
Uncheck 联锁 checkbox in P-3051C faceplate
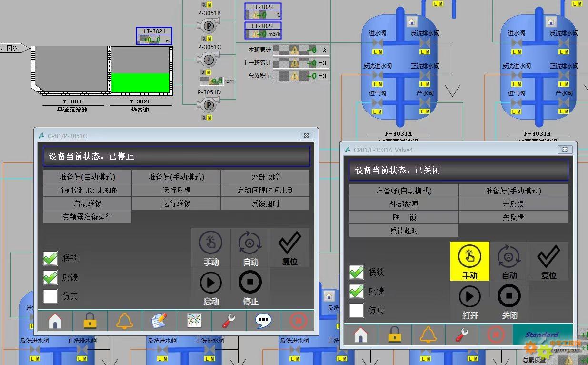click(50, 258)
